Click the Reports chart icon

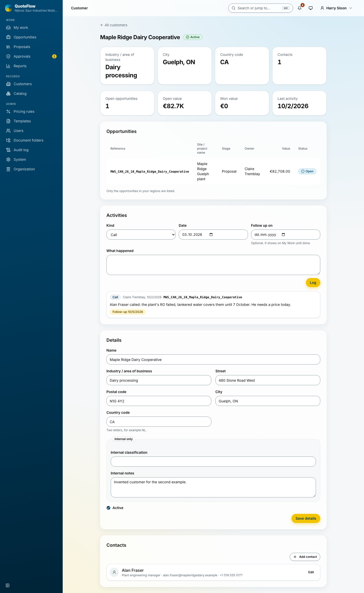(x=8, y=66)
